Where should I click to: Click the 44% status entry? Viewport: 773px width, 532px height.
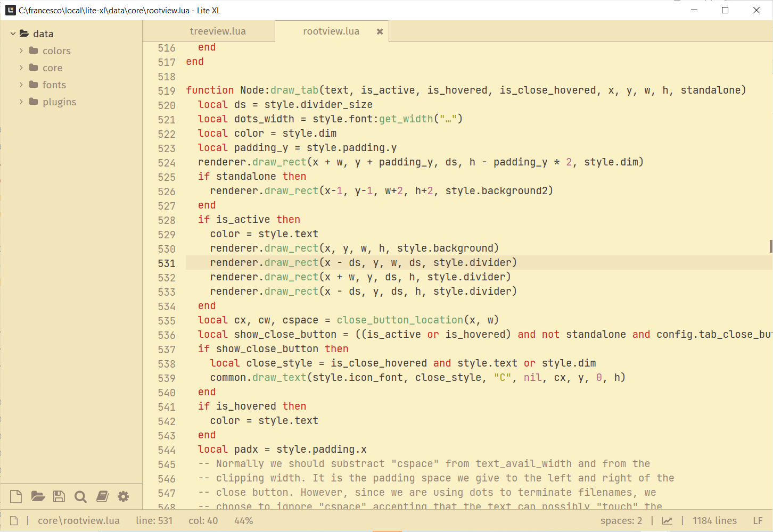pyautogui.click(x=244, y=521)
